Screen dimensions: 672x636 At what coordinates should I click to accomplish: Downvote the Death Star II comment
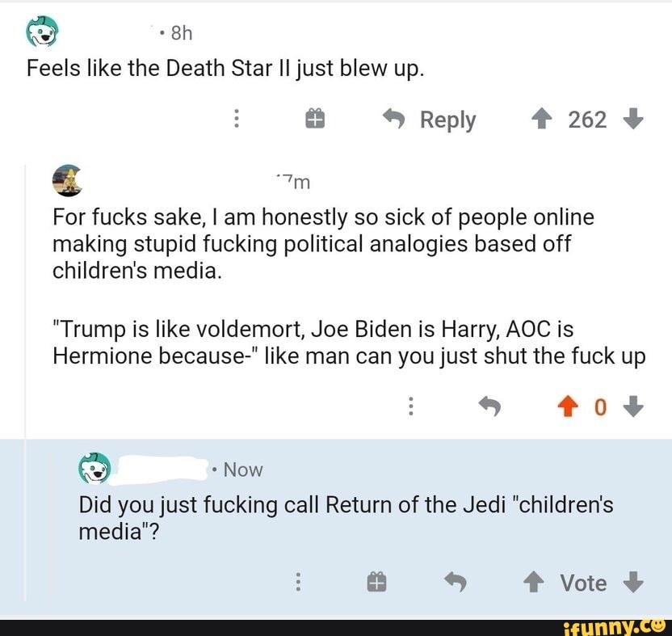point(634,120)
